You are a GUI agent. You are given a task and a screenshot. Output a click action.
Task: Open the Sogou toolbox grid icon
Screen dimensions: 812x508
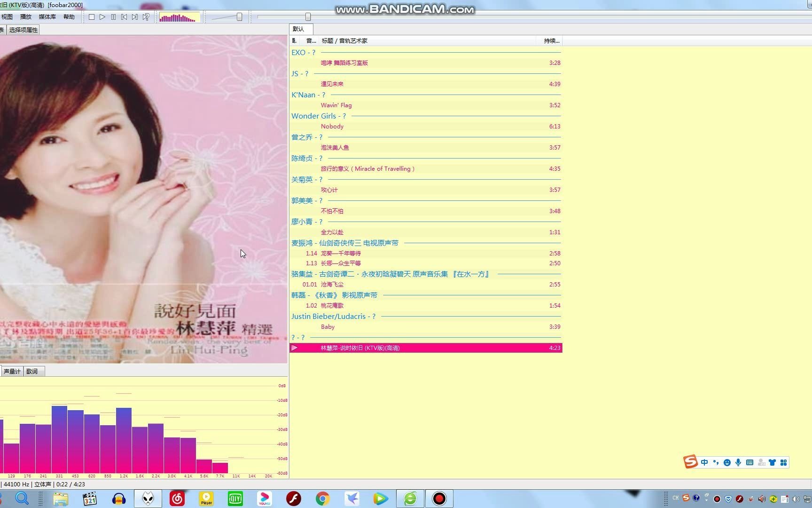[783, 463]
